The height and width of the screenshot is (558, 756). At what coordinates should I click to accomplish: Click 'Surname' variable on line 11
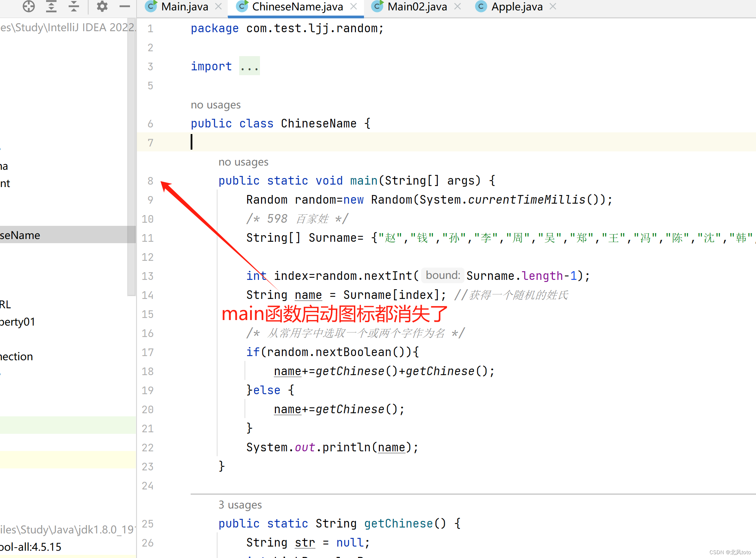pos(332,238)
